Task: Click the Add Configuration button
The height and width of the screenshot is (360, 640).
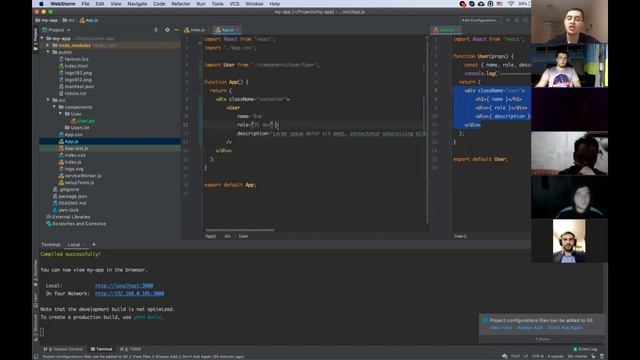Action: 480,20
